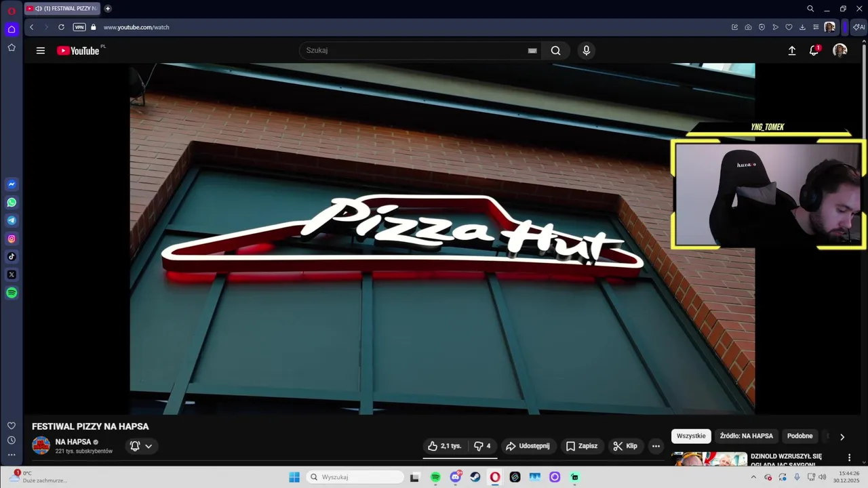This screenshot has height=488, width=868.
Task: Dislike the video
Action: click(482, 446)
